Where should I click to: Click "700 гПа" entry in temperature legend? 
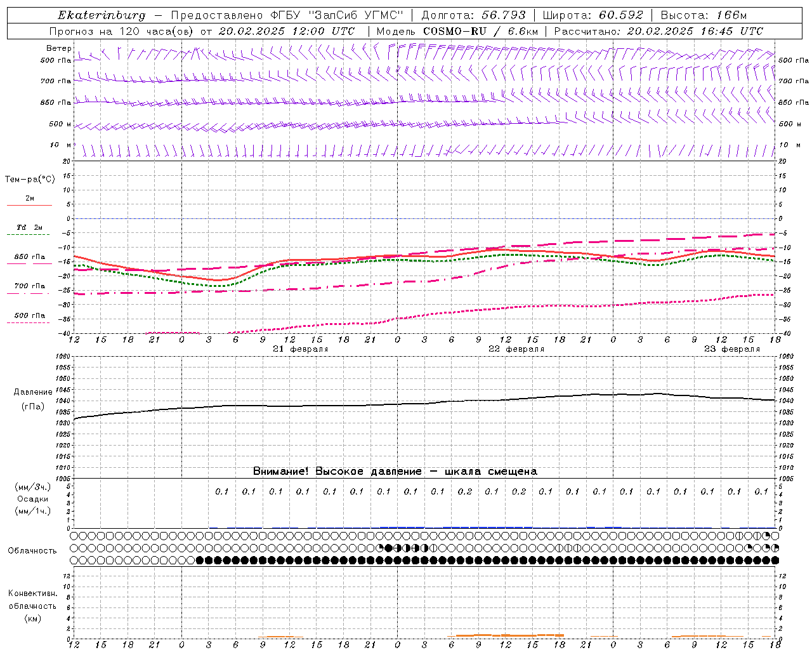click(30, 286)
